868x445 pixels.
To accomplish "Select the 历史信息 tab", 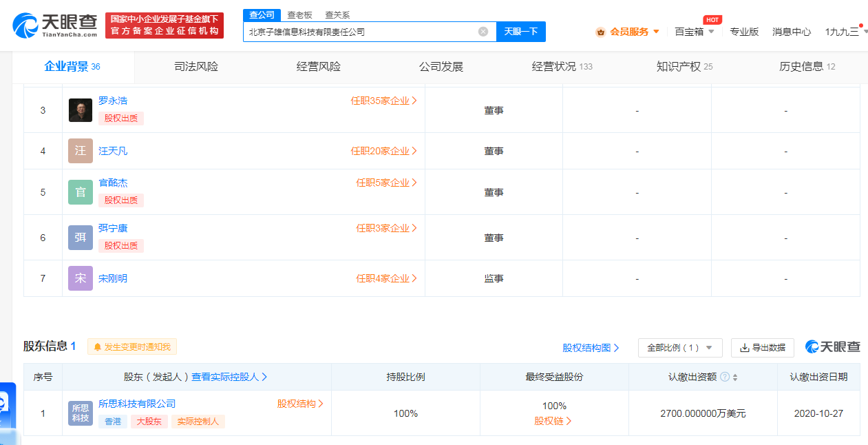I will pyautogui.click(x=807, y=67).
